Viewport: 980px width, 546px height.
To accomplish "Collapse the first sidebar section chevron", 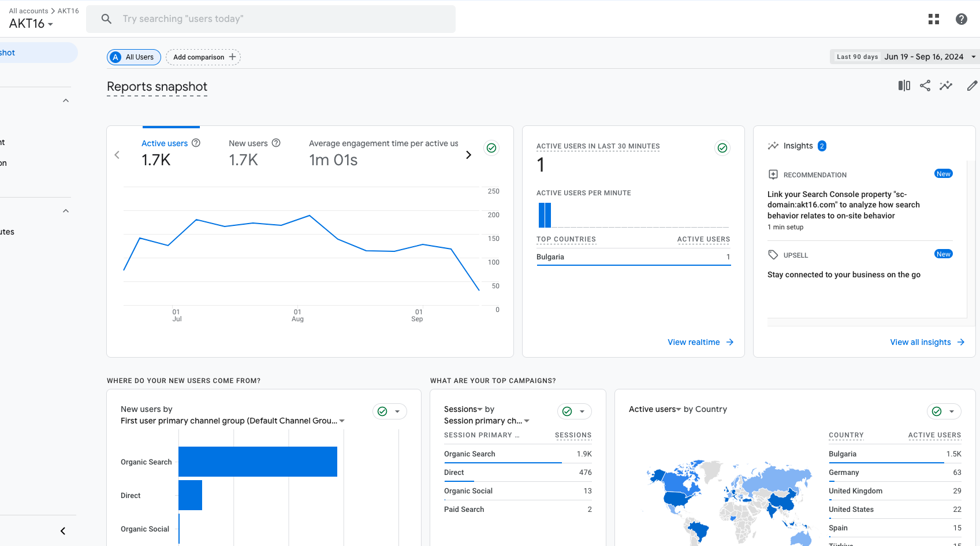I will [x=66, y=101].
